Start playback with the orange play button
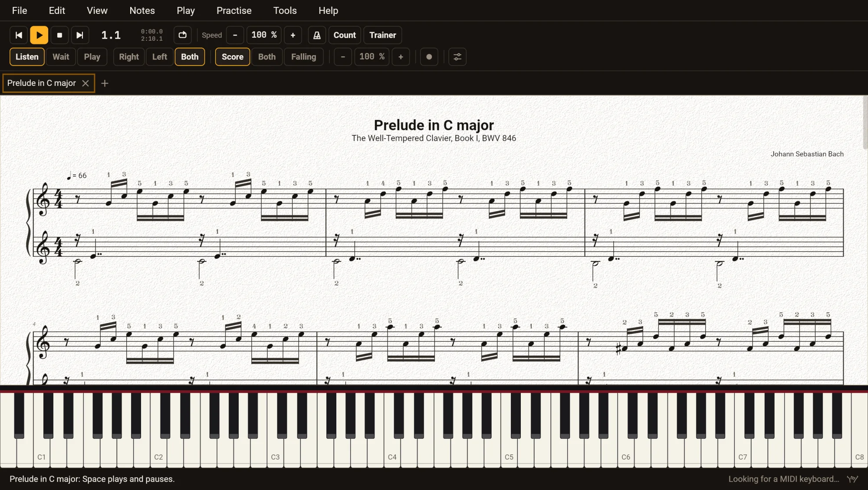Screen dimensions: 868x490 [x=39, y=35]
